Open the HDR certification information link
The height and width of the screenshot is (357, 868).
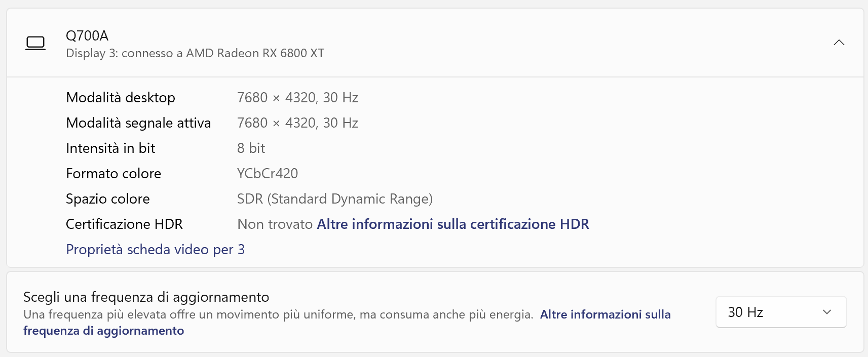452,224
